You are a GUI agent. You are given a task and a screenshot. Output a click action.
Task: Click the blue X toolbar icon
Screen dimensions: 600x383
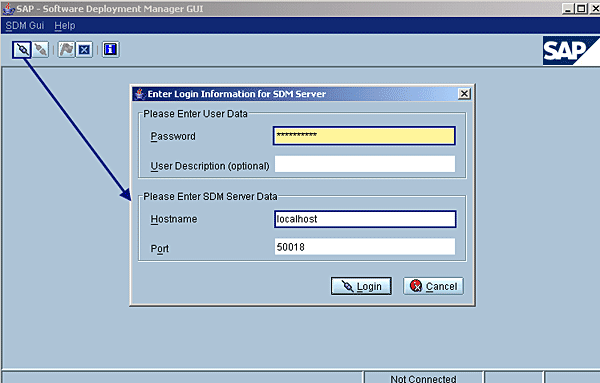point(84,50)
